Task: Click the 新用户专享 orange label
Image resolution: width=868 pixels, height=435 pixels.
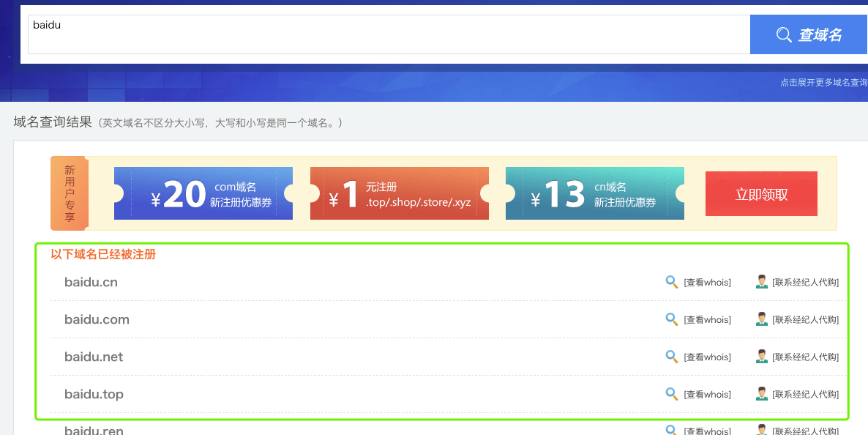Action: point(70,193)
